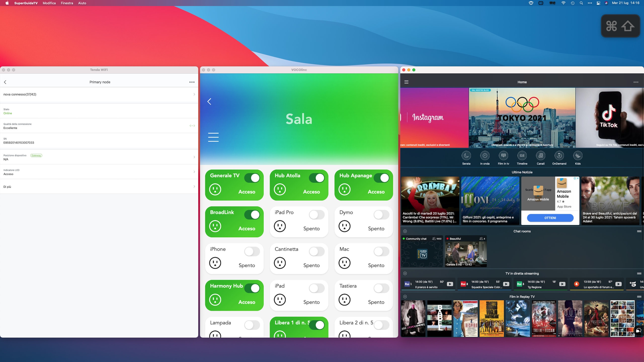The height and width of the screenshot is (362, 644).
Task: Turn on Dymo switch
Action: (x=381, y=215)
